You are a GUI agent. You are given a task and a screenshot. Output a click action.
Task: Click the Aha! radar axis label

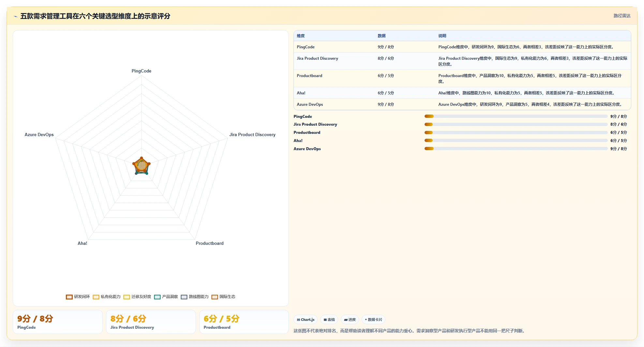[82, 243]
